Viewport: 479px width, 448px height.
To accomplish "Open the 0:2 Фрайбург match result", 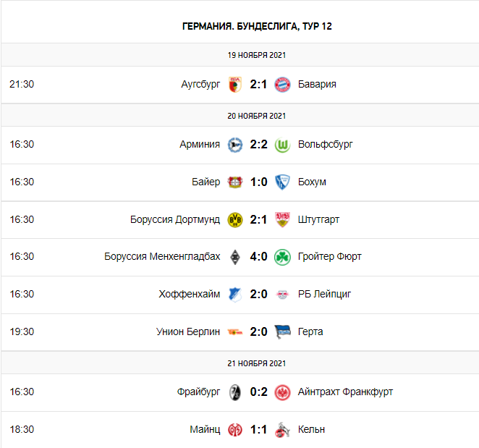I will click(258, 392).
